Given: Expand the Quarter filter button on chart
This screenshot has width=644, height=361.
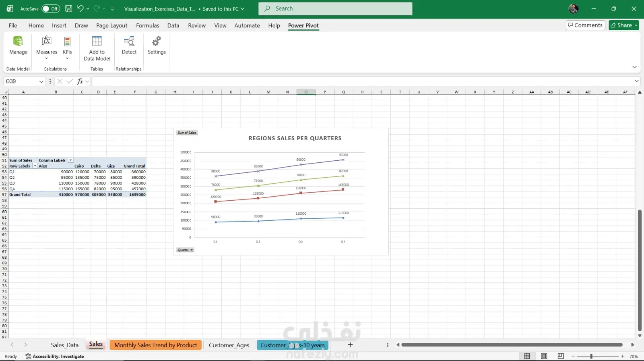Looking at the screenshot, I should click(x=185, y=250).
